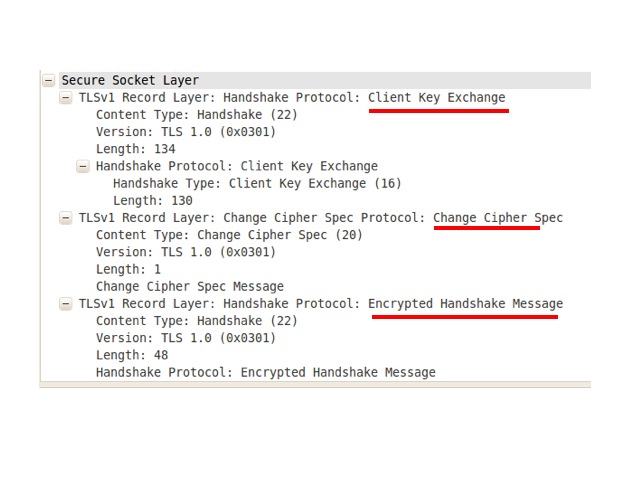Select the Secure Socket Layer header row
The image size is (640, 480).
click(x=325, y=80)
